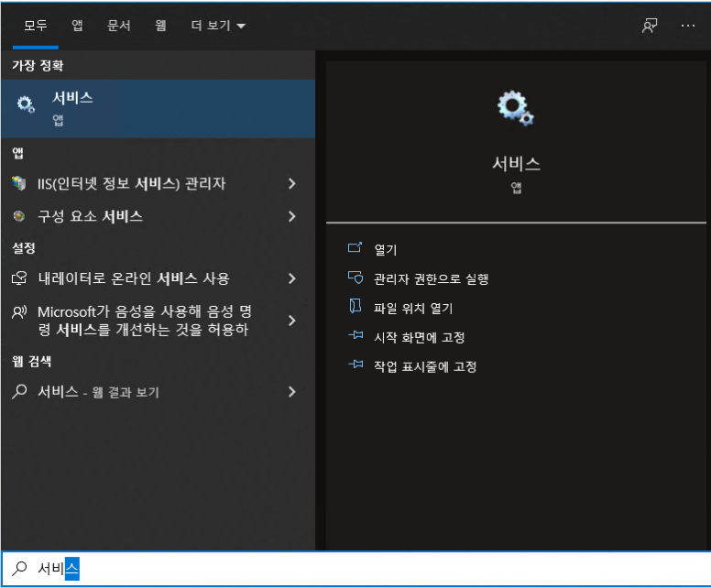Click the narrator icon beside 내레이터로 온라인 서비스 사용

pyautogui.click(x=19, y=278)
